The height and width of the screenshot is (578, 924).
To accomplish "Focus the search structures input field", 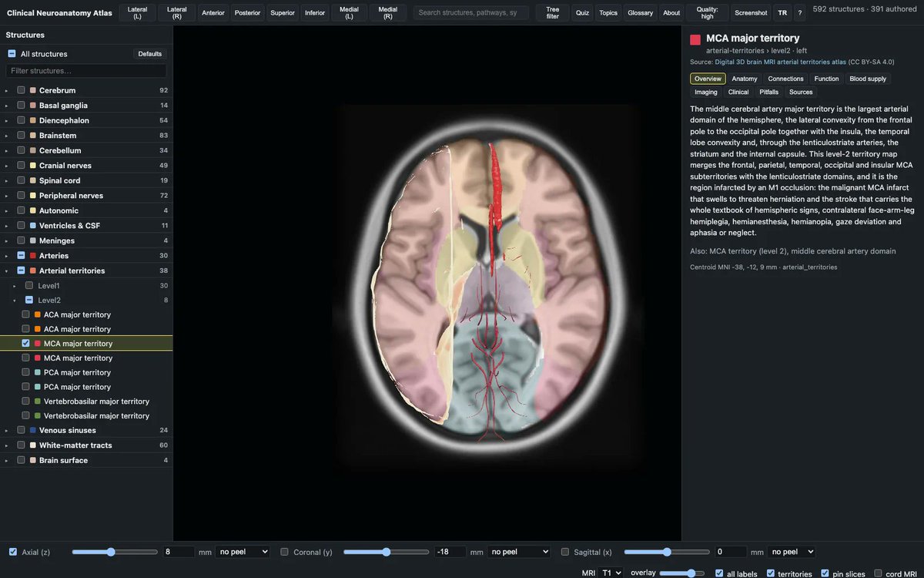I will [x=471, y=12].
